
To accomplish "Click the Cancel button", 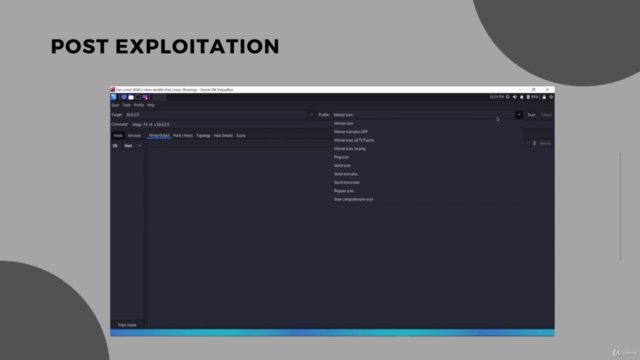I will point(546,115).
